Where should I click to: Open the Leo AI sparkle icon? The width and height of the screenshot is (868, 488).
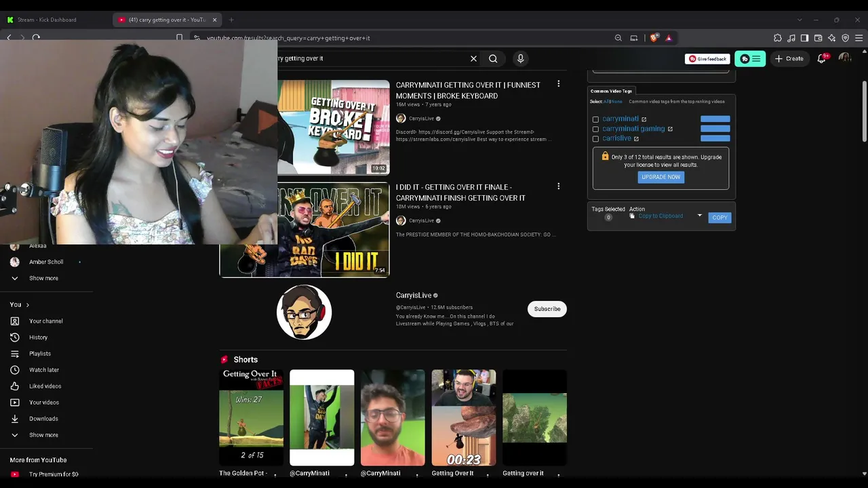(x=832, y=38)
